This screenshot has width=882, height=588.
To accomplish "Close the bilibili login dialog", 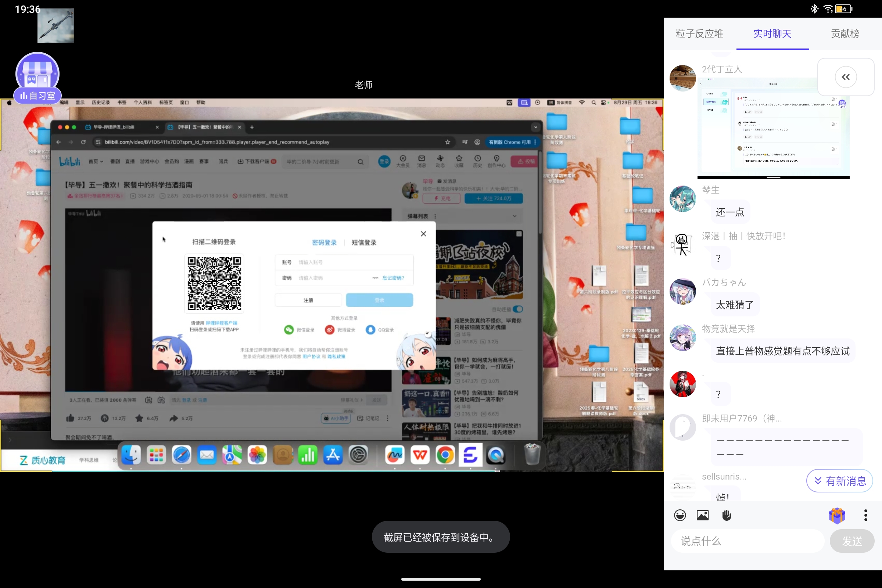I will pyautogui.click(x=423, y=234).
